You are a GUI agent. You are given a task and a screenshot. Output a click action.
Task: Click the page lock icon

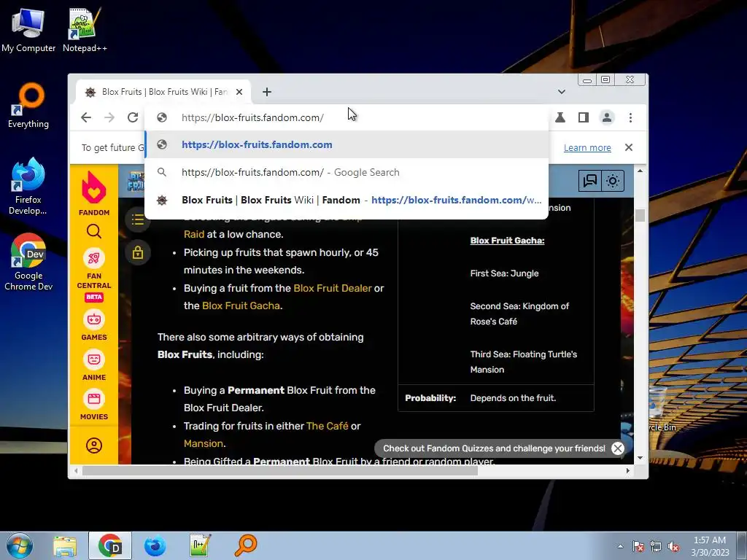(x=138, y=252)
